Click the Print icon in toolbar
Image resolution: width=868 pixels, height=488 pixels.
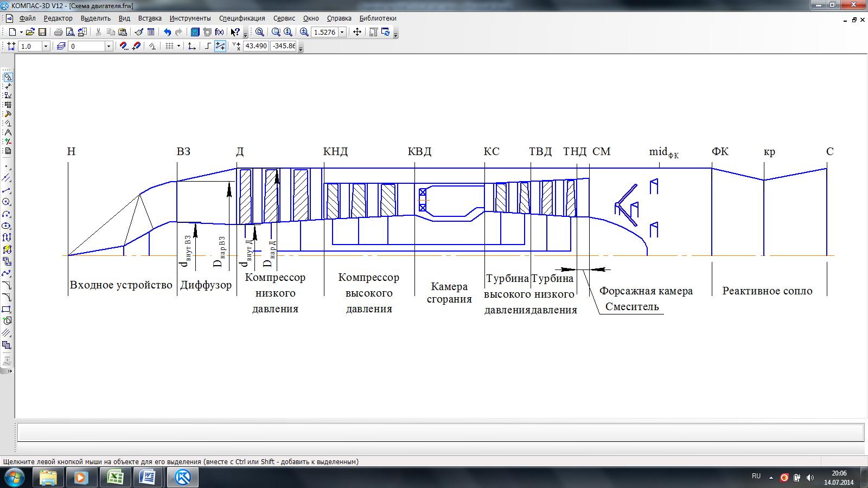point(58,32)
